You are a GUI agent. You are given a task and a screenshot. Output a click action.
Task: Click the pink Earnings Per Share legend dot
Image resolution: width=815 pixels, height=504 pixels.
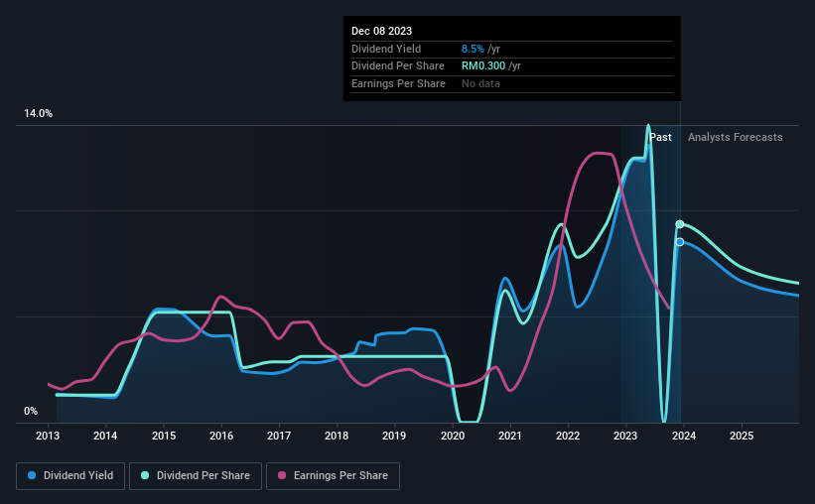282,475
